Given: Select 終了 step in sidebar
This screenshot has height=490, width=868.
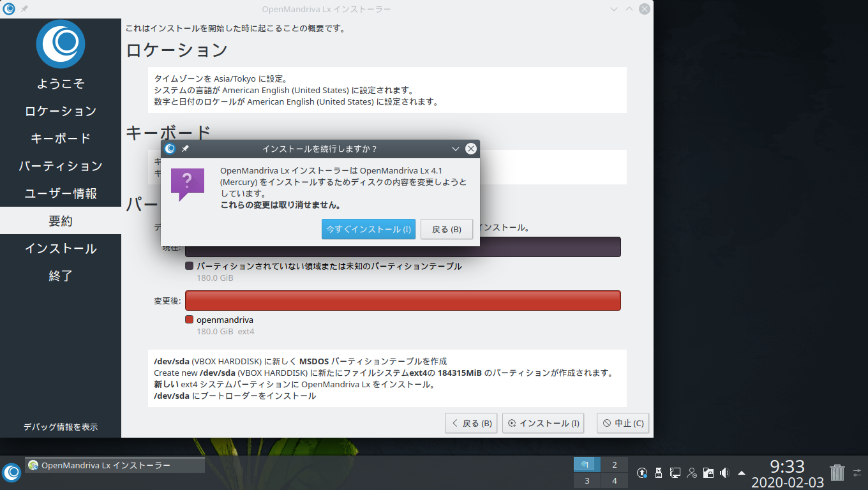Looking at the screenshot, I should coord(61,276).
